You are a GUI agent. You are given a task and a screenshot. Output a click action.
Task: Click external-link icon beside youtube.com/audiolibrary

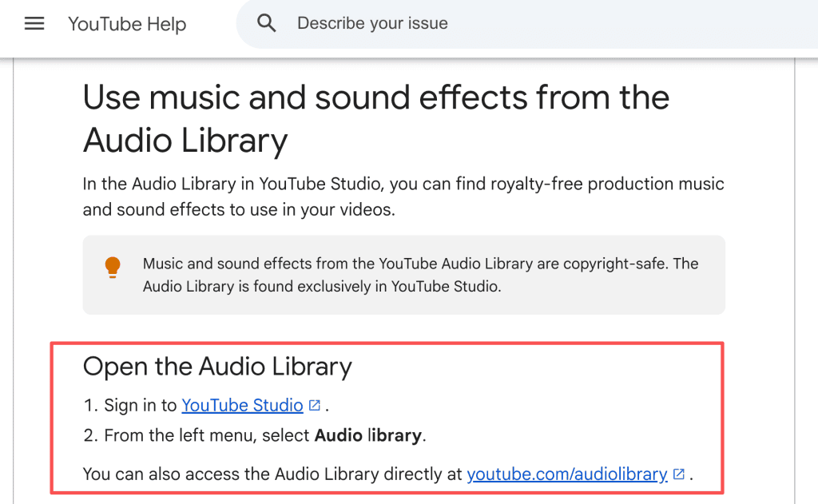click(x=679, y=474)
